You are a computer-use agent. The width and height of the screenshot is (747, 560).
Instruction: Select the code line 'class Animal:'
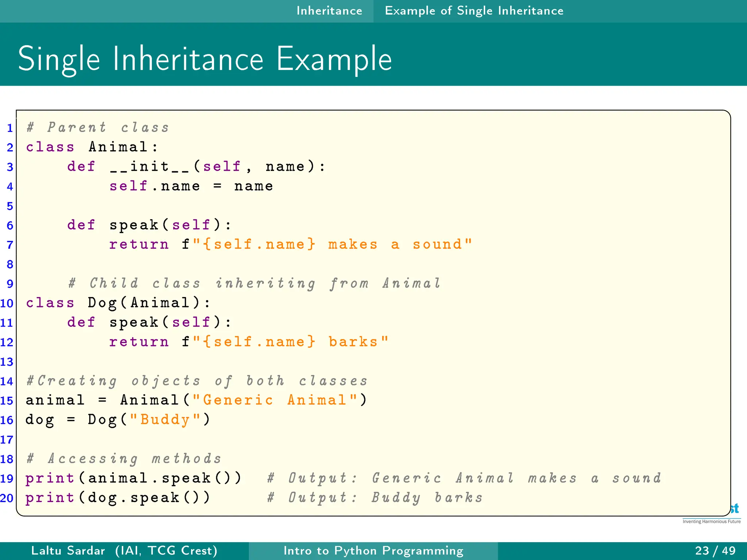[x=92, y=147]
